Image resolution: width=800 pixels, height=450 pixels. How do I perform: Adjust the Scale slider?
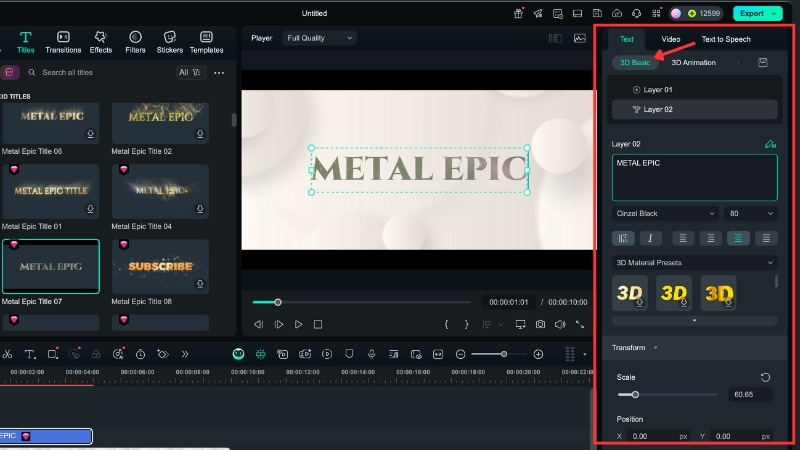[635, 394]
